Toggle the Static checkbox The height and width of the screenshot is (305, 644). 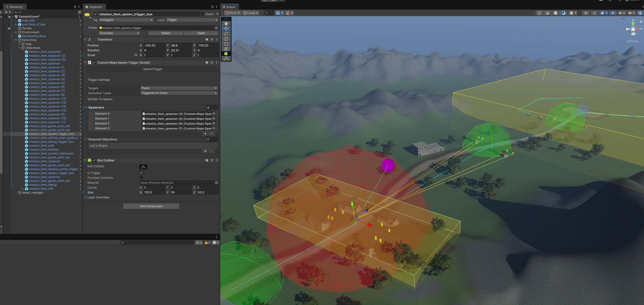pyautogui.click(x=203, y=14)
